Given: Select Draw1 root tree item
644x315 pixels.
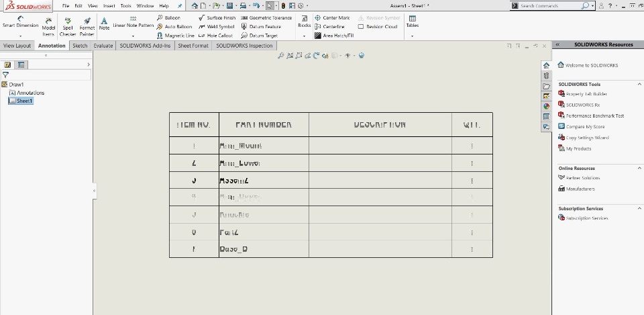Looking at the screenshot, I should 13,85.
